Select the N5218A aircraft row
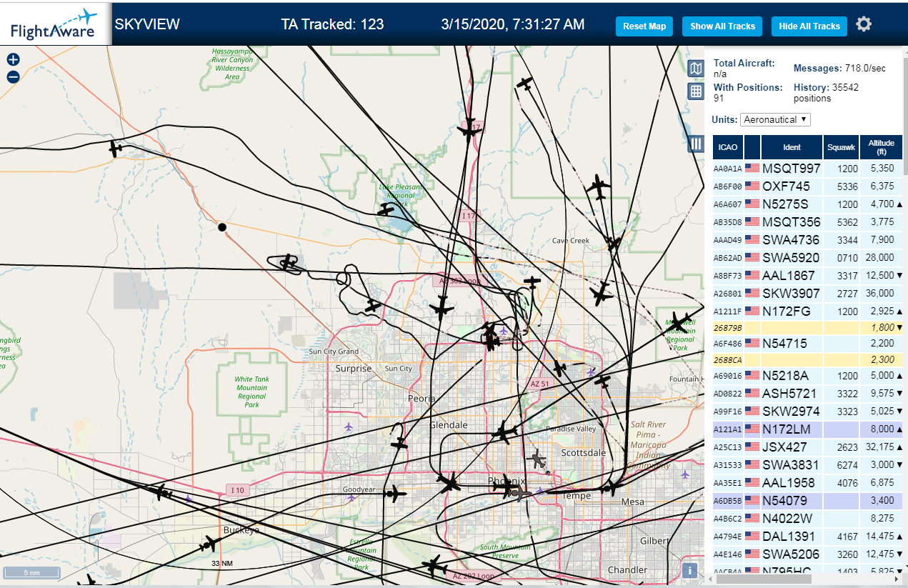The height and width of the screenshot is (588, 908). [x=807, y=375]
